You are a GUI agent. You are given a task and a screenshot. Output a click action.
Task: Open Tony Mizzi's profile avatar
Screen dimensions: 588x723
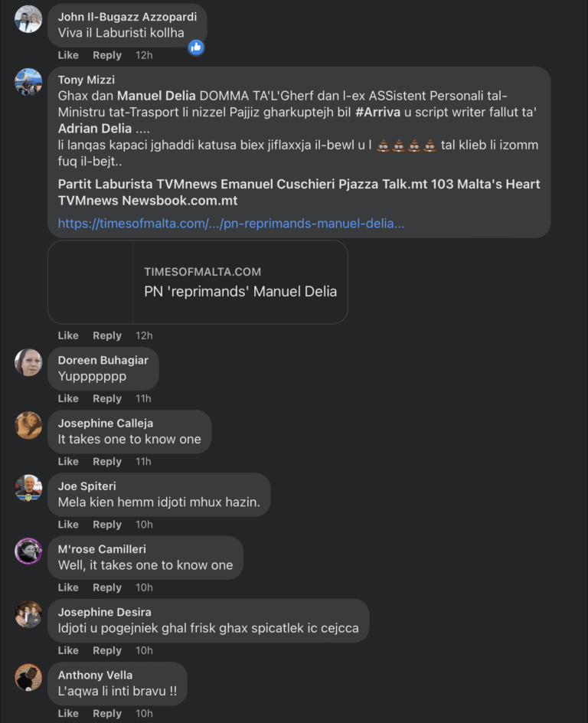(28, 82)
